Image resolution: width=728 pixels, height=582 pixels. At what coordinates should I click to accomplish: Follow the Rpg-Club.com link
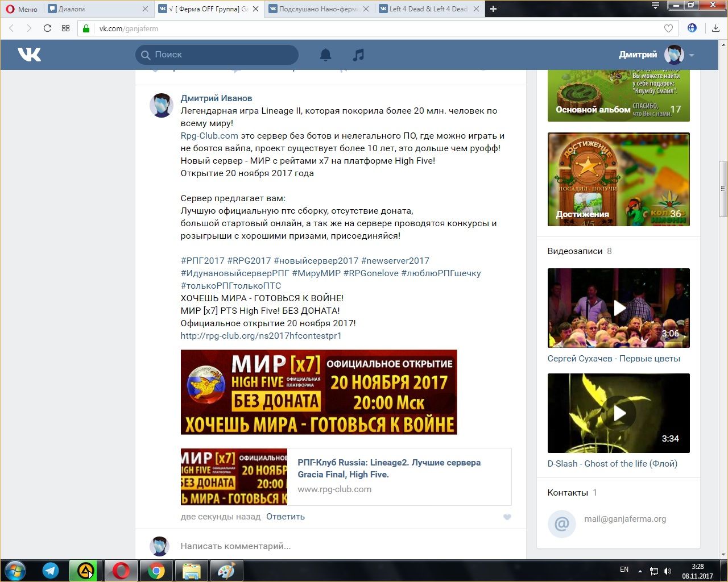pos(209,136)
